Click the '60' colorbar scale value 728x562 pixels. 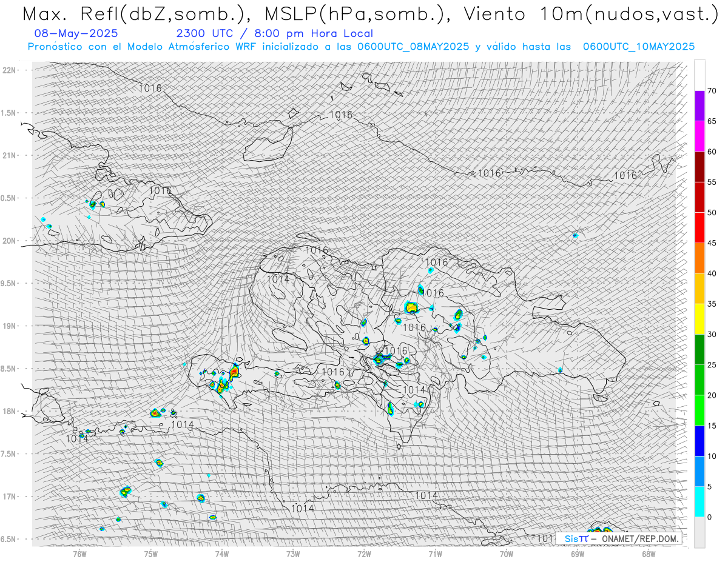[x=712, y=152]
